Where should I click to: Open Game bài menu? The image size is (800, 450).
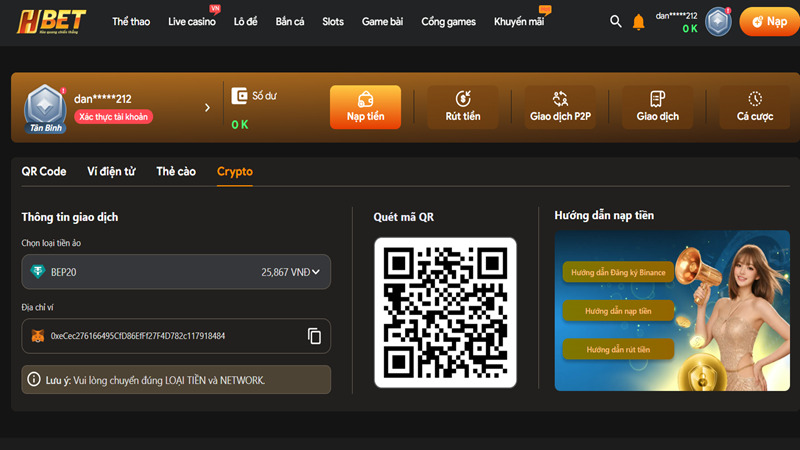pos(382,21)
